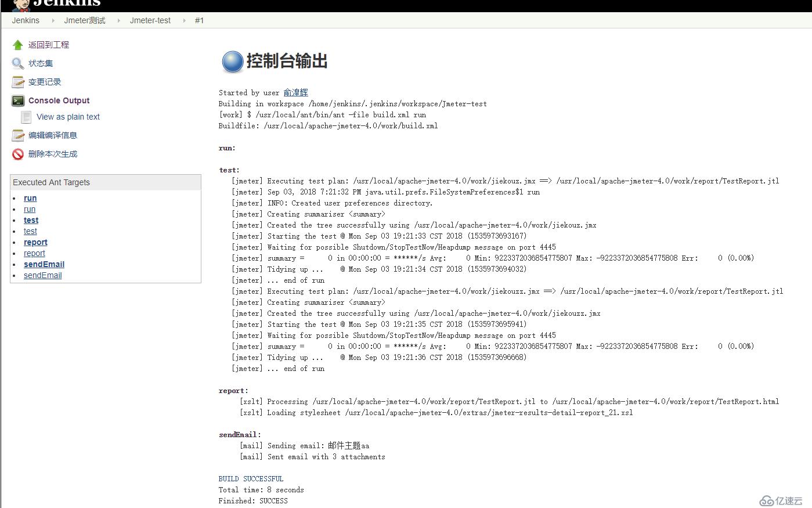The image size is (812, 508).
Task: Expand the arrow after the Jmeter-test breadcrumb
Action: pos(184,20)
